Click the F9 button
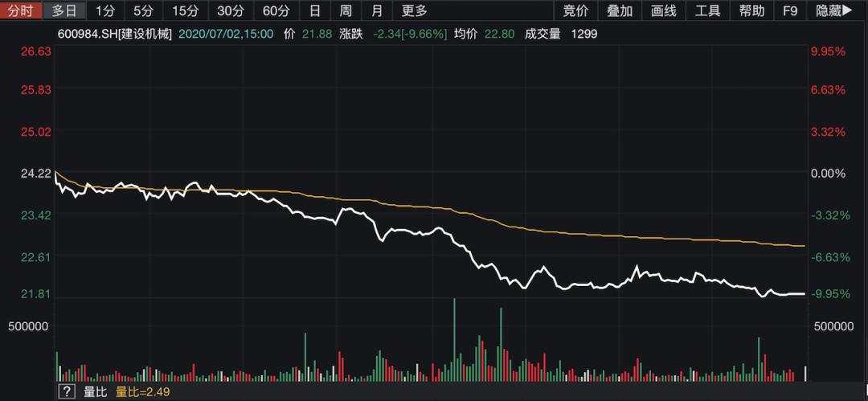This screenshot has width=868, height=401. pyautogui.click(x=790, y=10)
